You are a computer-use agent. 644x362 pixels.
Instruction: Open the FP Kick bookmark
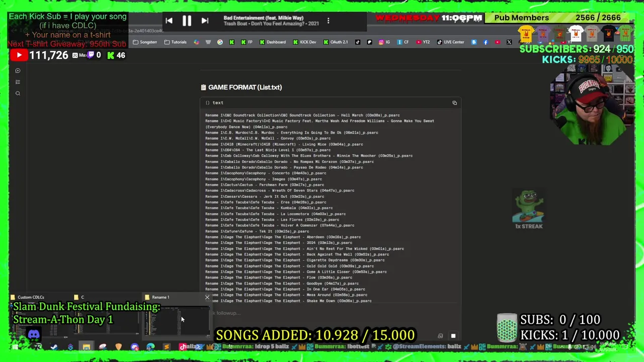pos(247,42)
